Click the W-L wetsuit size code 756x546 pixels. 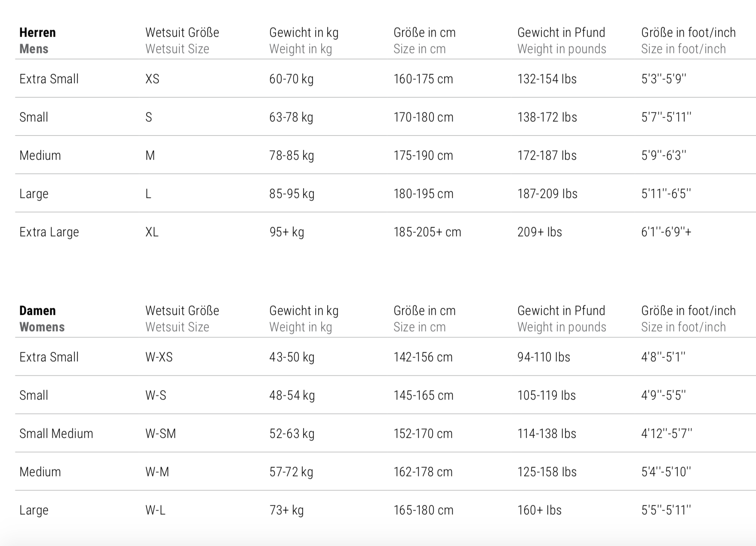[x=155, y=510]
